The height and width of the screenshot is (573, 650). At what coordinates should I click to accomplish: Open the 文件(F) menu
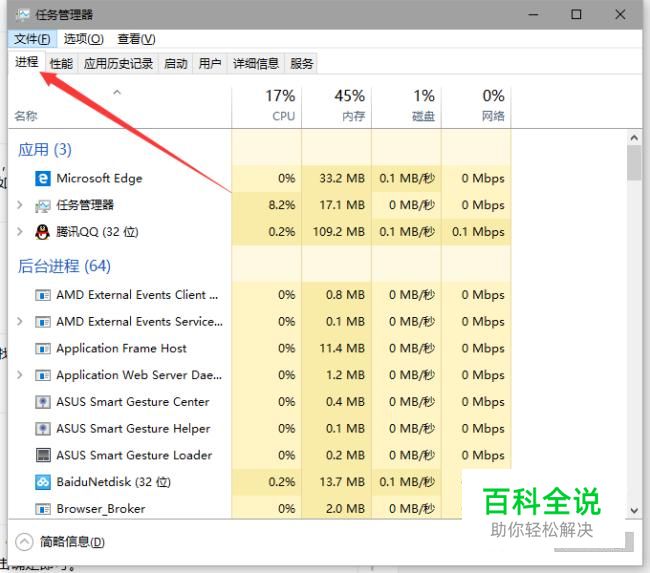tap(32, 39)
